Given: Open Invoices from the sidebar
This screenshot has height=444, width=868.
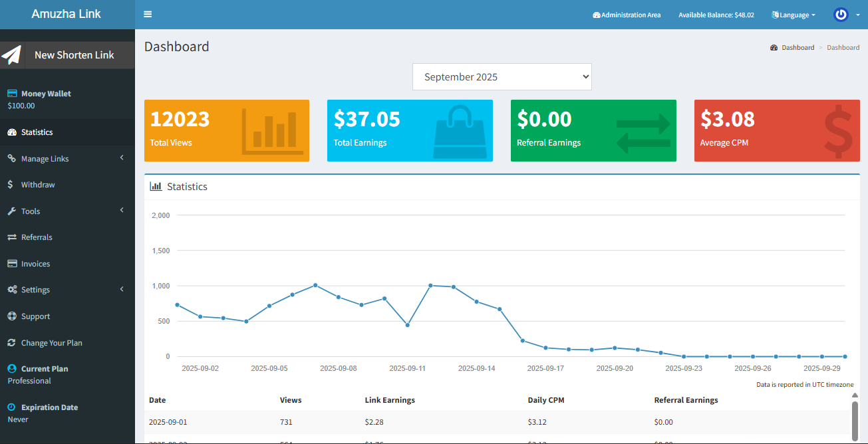Looking at the screenshot, I should click(35, 264).
